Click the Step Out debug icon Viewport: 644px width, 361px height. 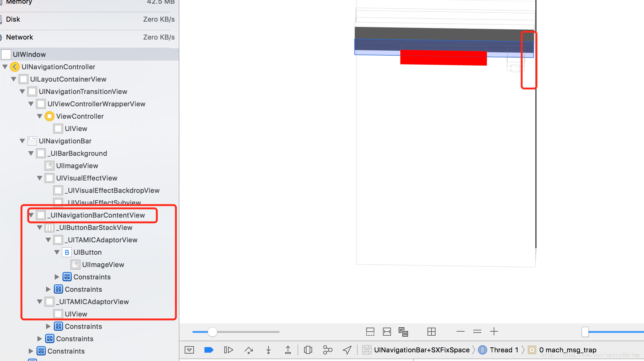pyautogui.click(x=288, y=350)
